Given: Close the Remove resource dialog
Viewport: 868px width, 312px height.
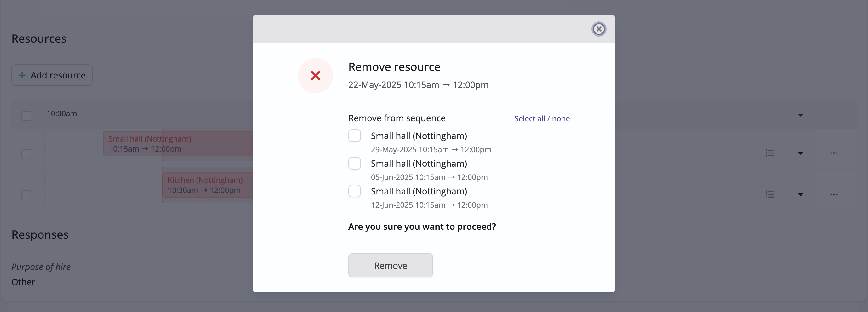Looking at the screenshot, I should 598,29.
